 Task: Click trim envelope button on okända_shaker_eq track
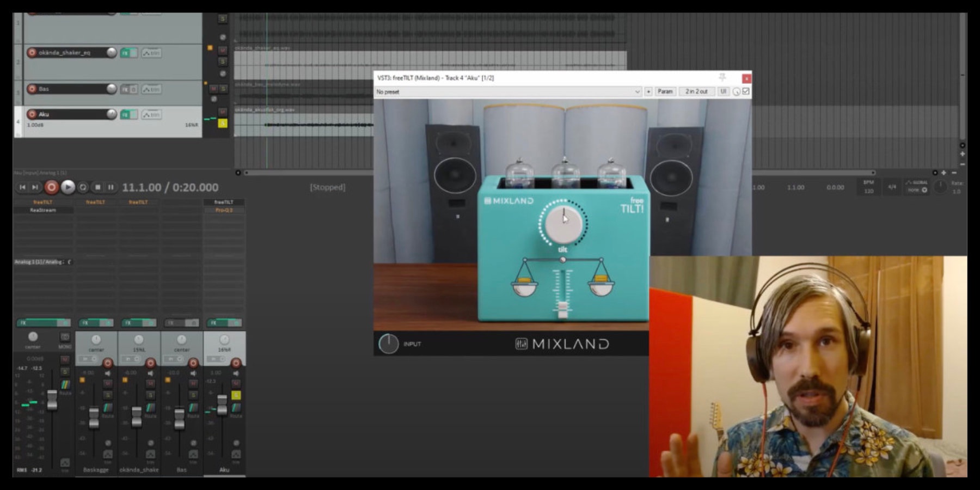[x=151, y=53]
